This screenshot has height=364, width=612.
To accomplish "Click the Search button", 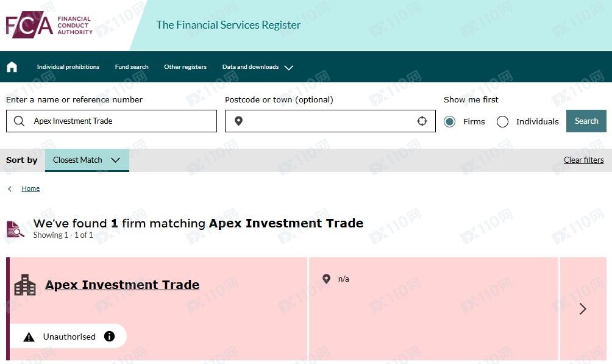I will (x=586, y=121).
